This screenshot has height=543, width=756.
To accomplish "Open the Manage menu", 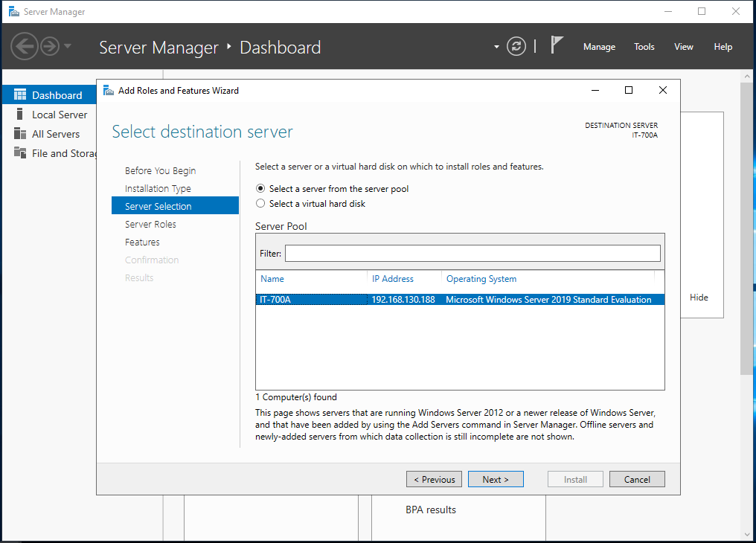I will click(x=599, y=47).
